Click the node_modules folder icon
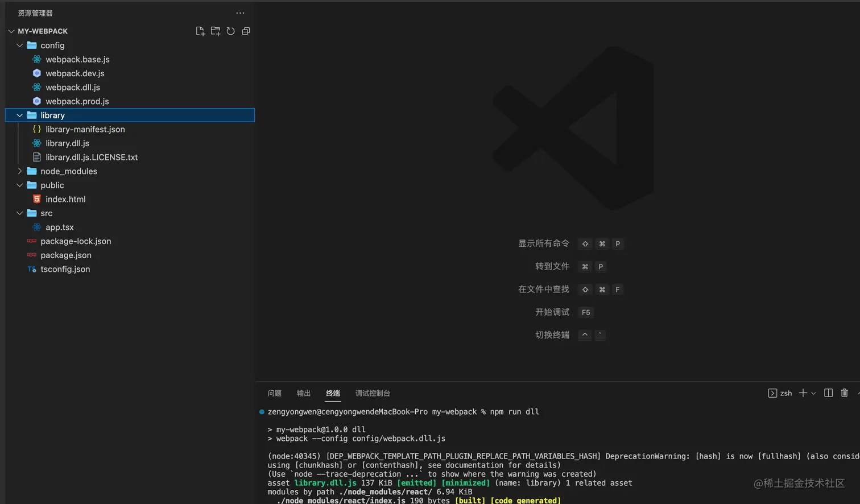This screenshot has height=504, width=860. [32, 171]
